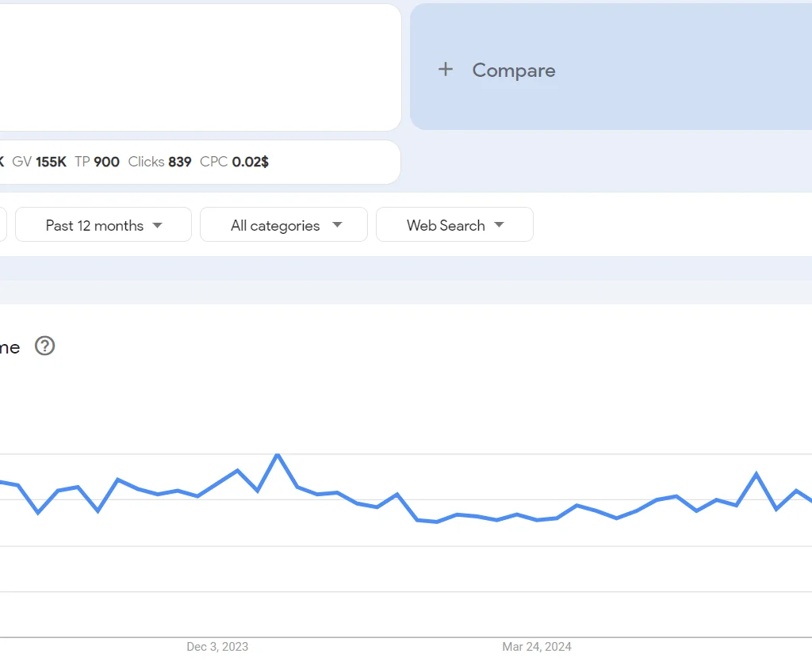Click the Compare button

[514, 70]
